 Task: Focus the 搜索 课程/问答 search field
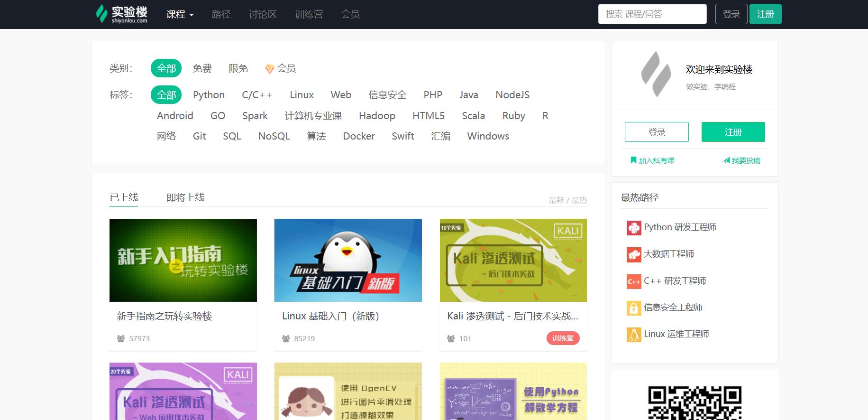[x=652, y=14]
